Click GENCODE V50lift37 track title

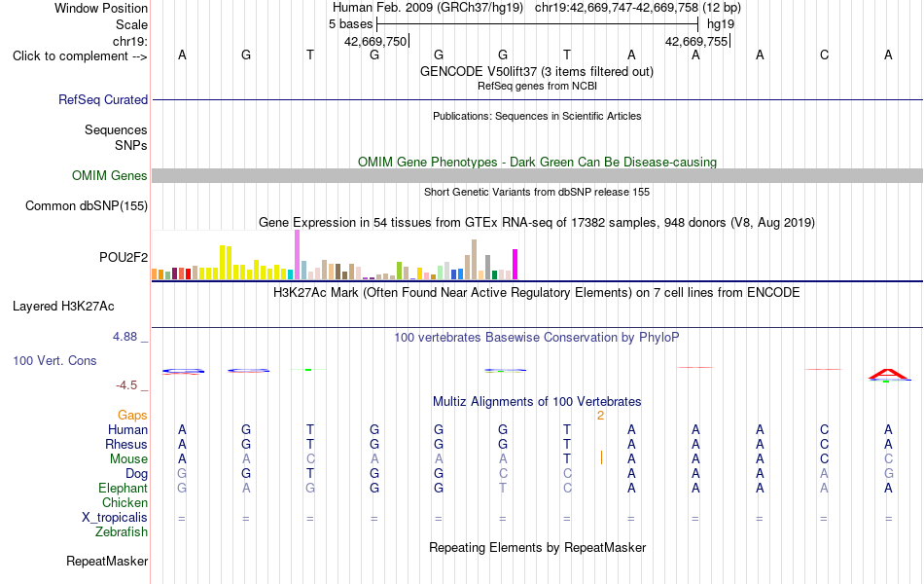pos(536,71)
